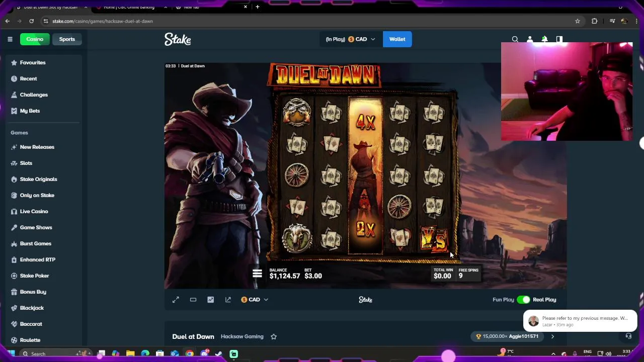Reload the browser page

click(31, 21)
